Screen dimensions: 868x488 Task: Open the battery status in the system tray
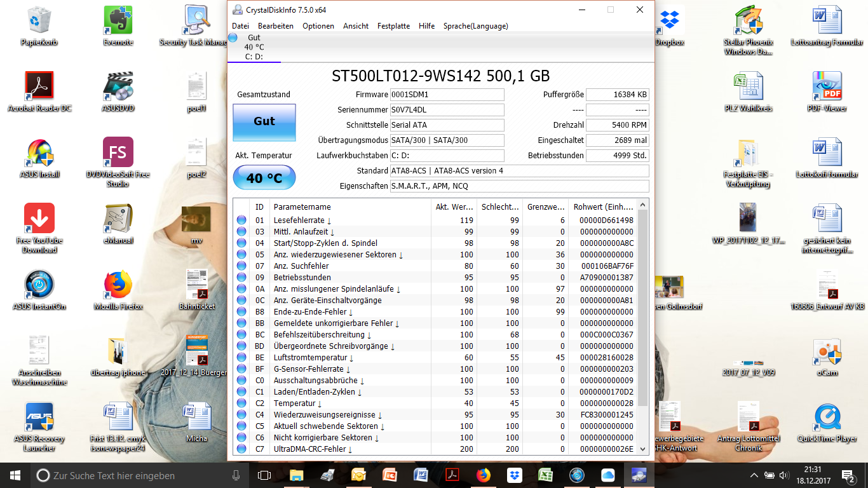(x=770, y=475)
